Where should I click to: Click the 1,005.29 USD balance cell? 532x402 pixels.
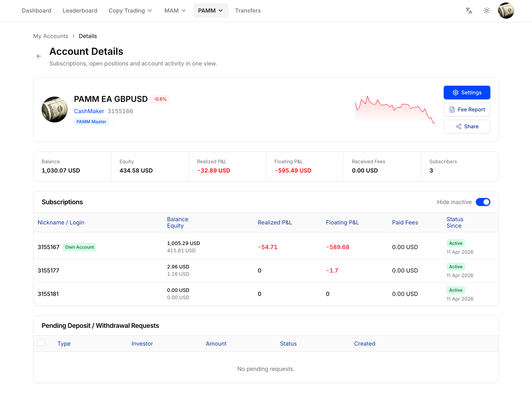coord(183,243)
